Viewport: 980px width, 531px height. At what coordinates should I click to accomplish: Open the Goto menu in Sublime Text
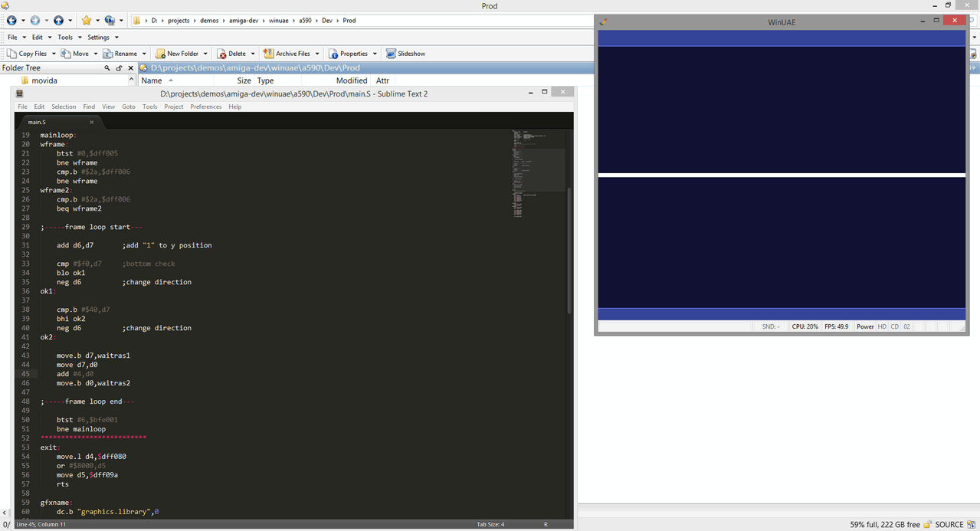point(129,107)
